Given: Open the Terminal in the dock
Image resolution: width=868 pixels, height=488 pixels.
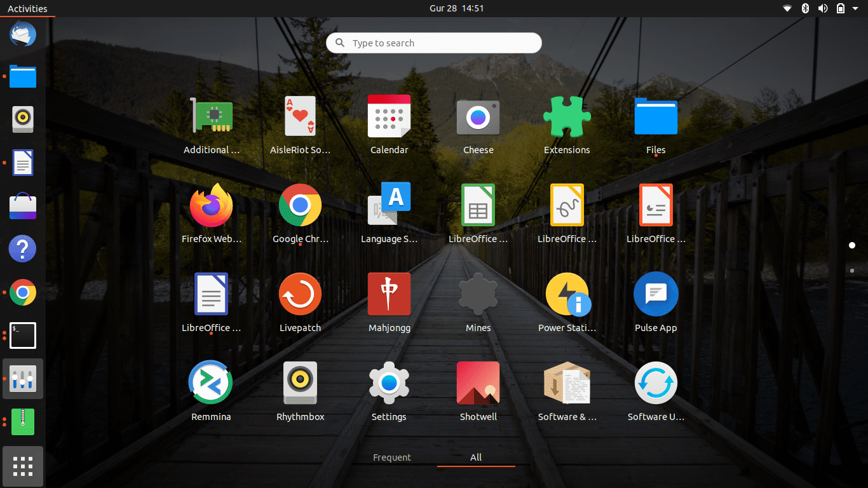Looking at the screenshot, I should [23, 335].
